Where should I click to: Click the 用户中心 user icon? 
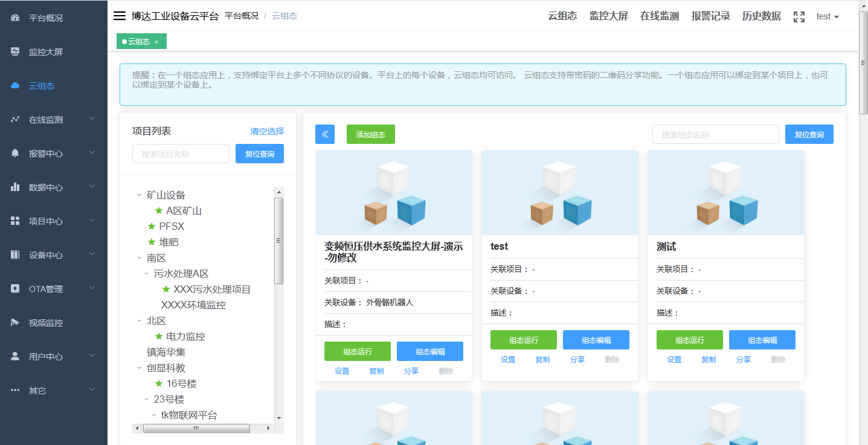14,356
